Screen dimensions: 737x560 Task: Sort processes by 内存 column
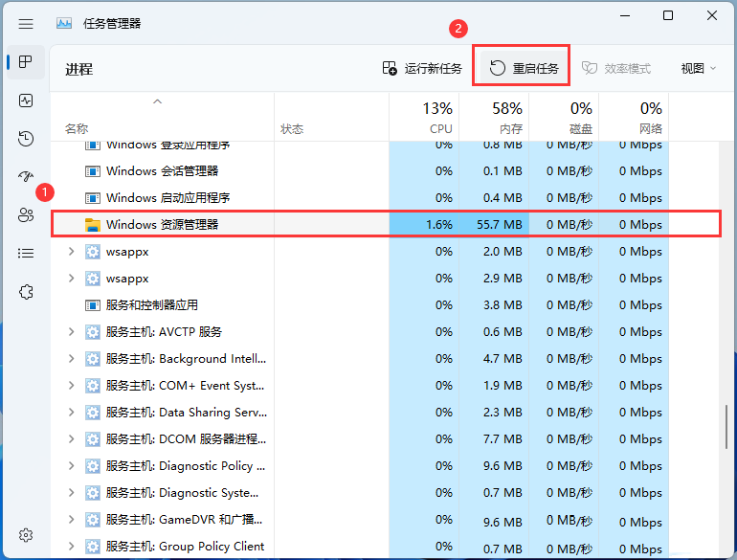[x=494, y=118]
